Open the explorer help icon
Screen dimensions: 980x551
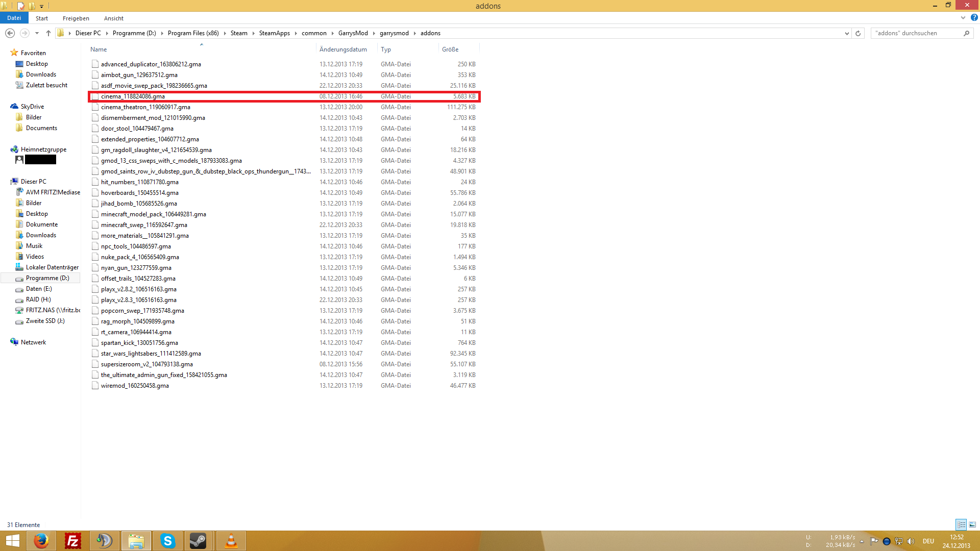tap(974, 18)
